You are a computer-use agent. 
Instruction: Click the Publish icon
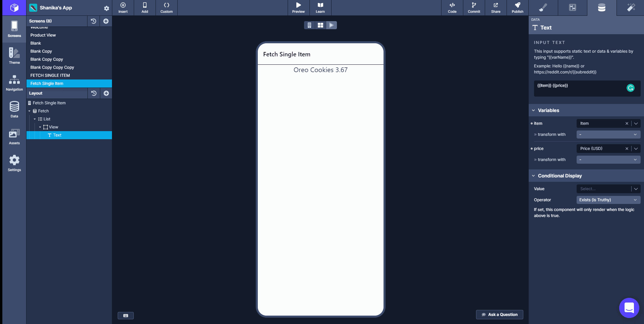517,7
